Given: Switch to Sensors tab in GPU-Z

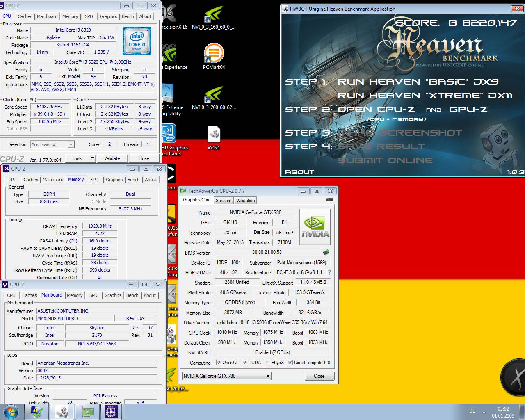Looking at the screenshot, I should click(224, 201).
